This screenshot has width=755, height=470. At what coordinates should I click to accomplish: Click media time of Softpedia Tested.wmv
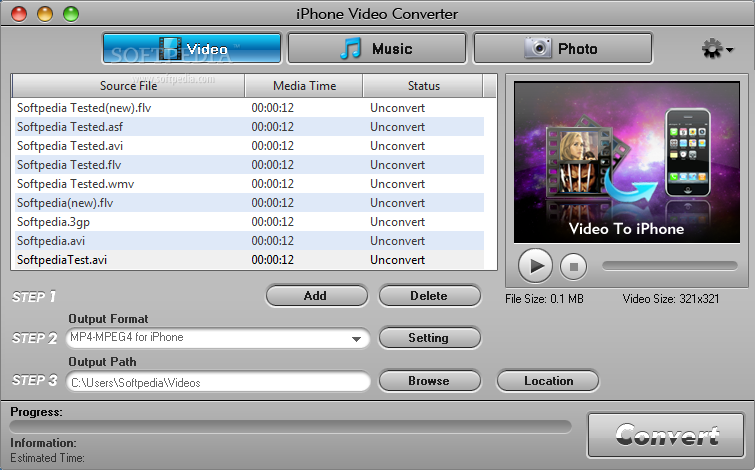point(273,184)
